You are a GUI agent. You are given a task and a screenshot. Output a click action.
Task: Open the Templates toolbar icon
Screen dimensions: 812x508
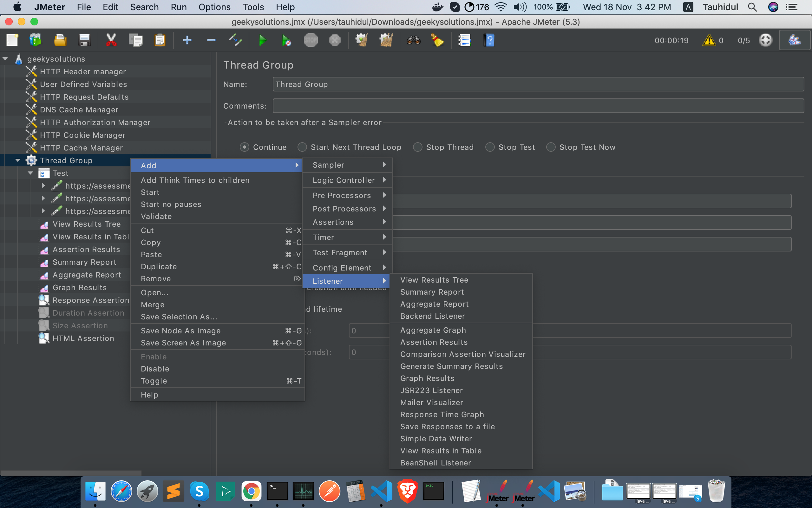pos(35,40)
